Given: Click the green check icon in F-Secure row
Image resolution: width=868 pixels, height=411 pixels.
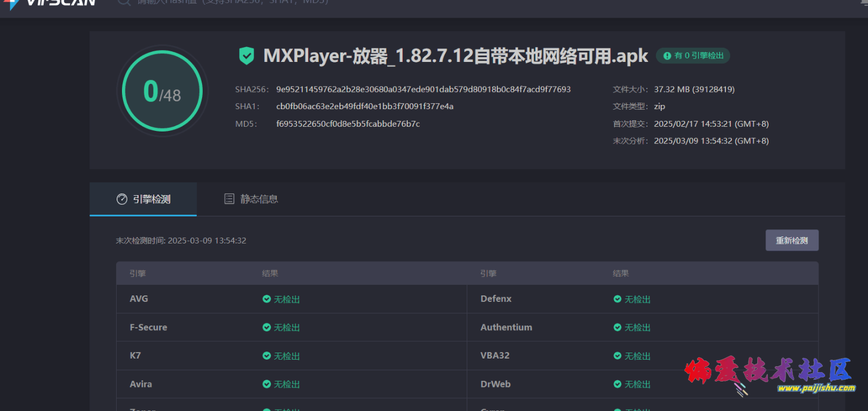Looking at the screenshot, I should 266,327.
